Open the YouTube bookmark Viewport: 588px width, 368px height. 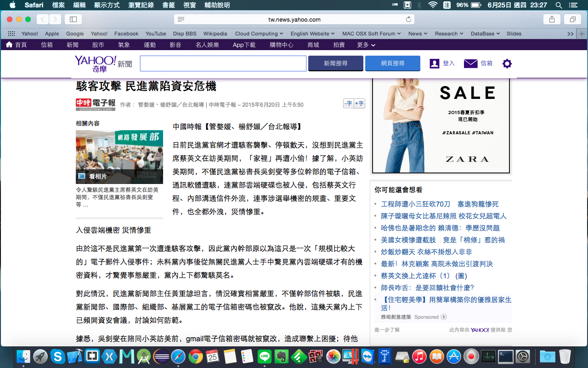(x=156, y=34)
